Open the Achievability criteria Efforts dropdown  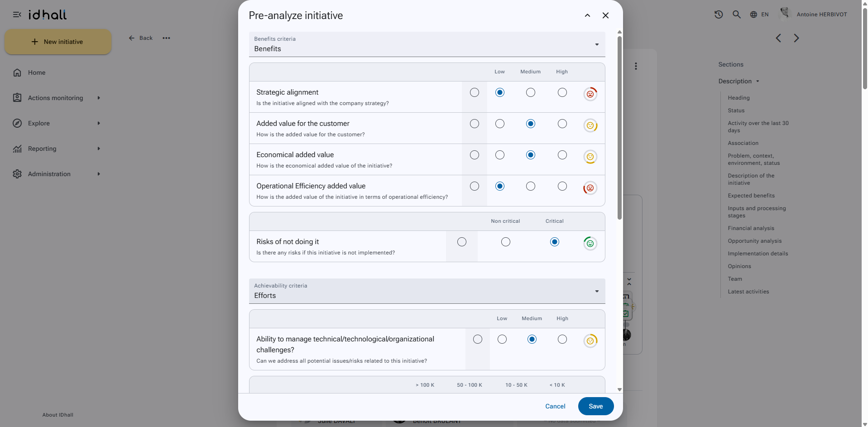pyautogui.click(x=427, y=291)
